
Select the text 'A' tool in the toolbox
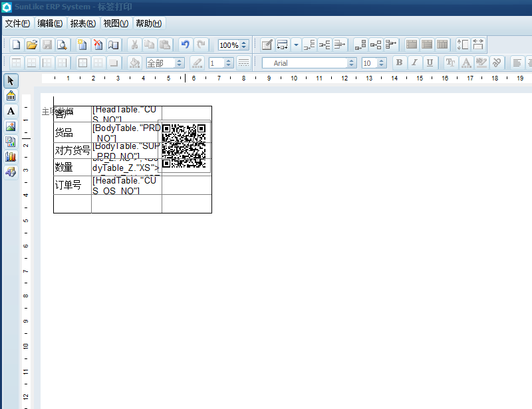11,111
